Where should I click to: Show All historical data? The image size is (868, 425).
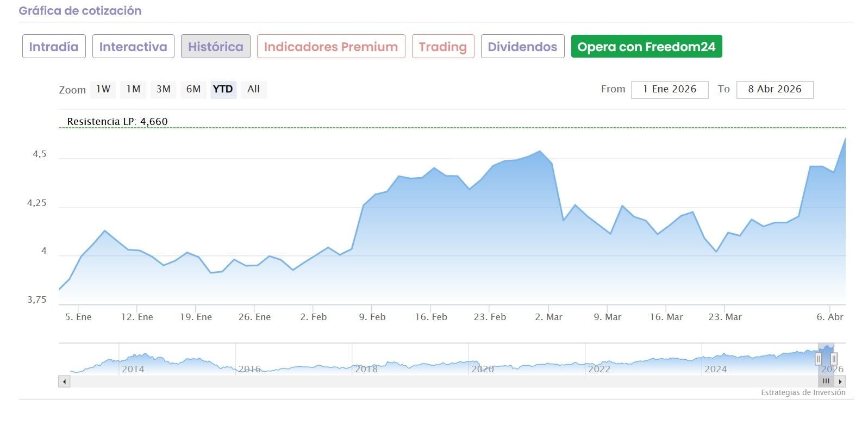coord(253,89)
